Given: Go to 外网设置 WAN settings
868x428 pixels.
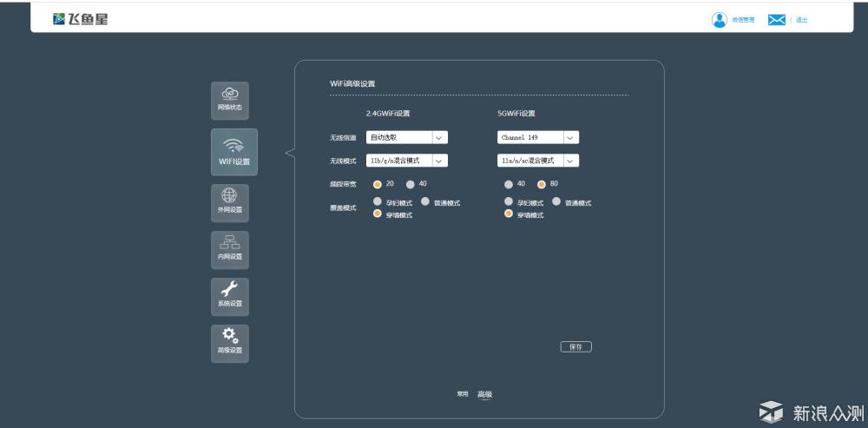Looking at the screenshot, I should [x=230, y=203].
